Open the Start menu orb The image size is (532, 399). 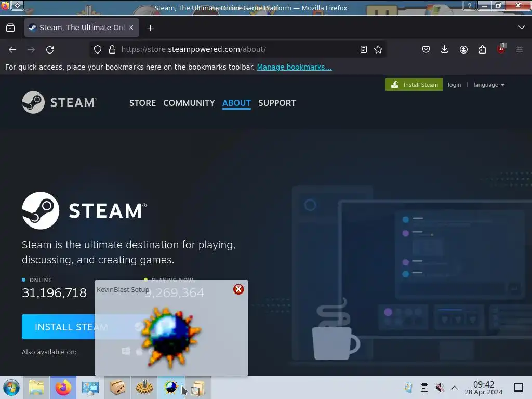coord(11,388)
